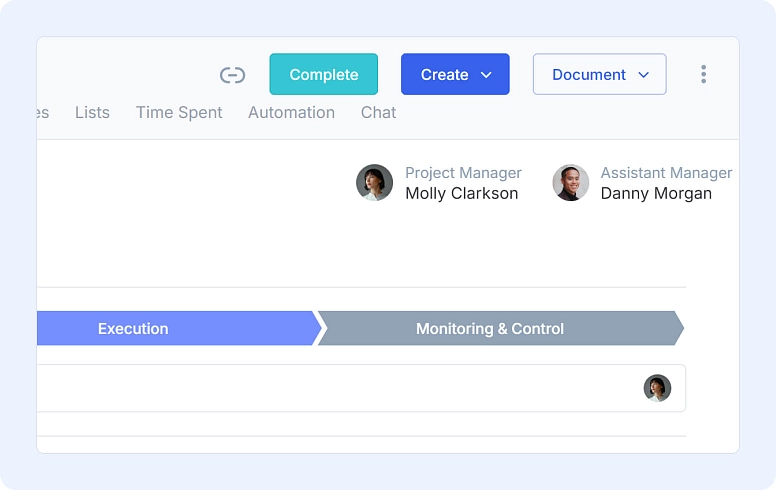Image resolution: width=776 pixels, height=490 pixels.
Task: Select the Chat tab
Action: (379, 112)
